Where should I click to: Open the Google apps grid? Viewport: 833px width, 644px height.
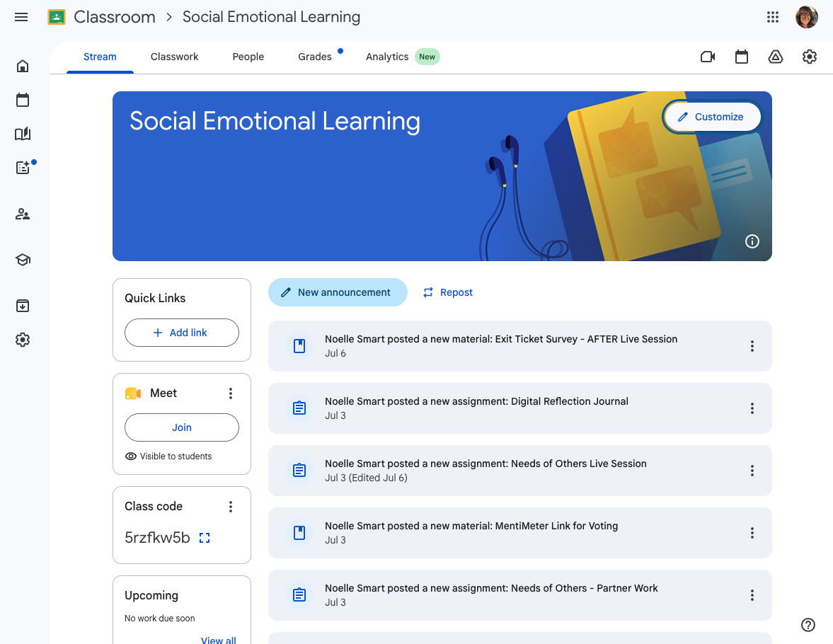772,17
